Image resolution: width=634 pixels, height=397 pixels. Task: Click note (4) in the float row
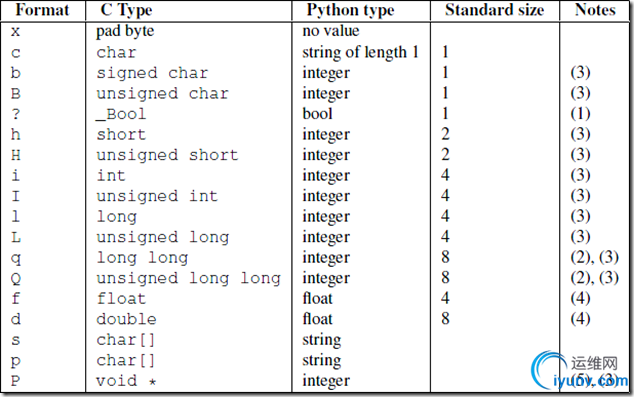580,298
